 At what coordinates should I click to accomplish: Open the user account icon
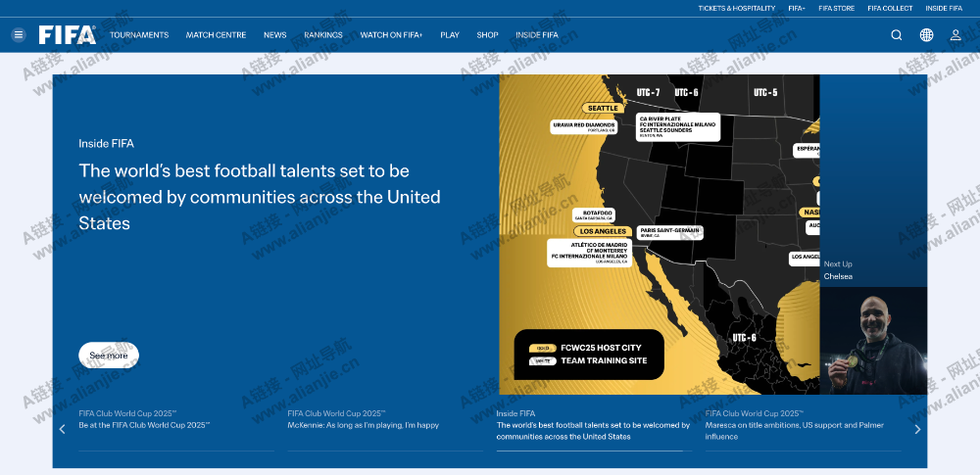tap(955, 35)
